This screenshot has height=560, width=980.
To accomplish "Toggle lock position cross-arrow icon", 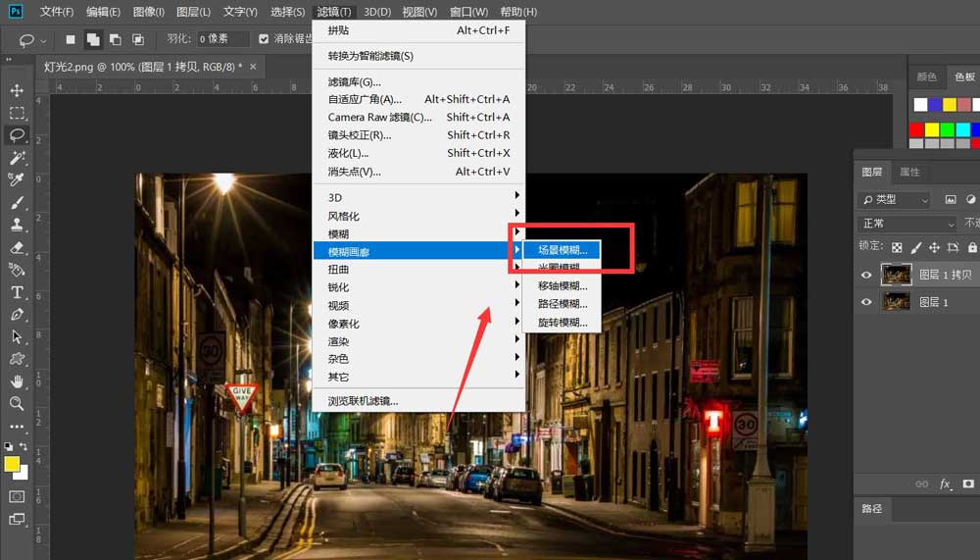I will coord(934,247).
